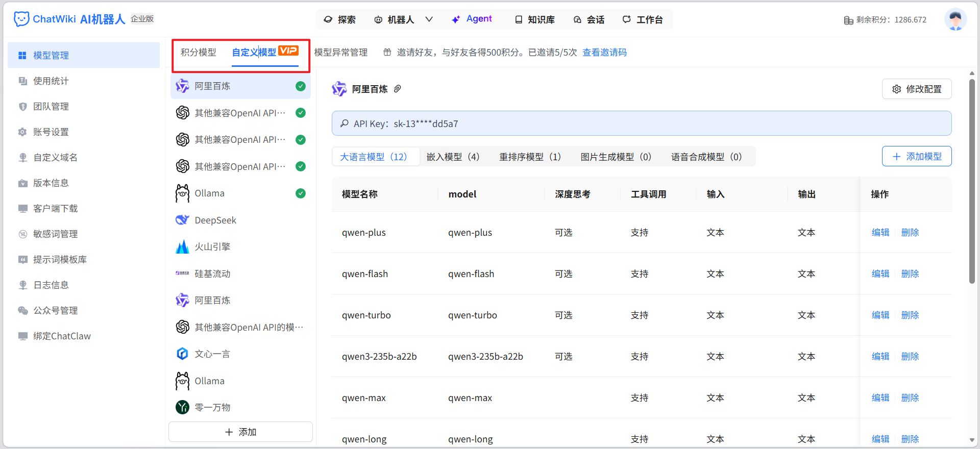Open 使用统计 in the sidebar
The image size is (980, 449).
click(x=84, y=81)
